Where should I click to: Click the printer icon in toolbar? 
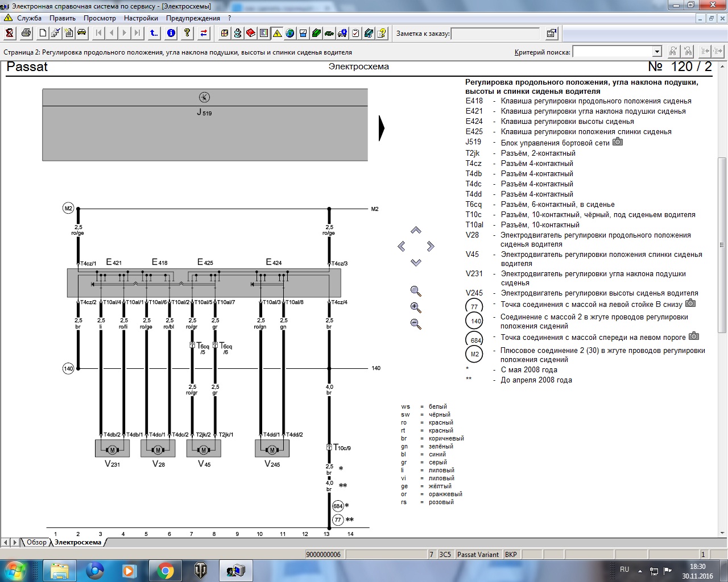pyautogui.click(x=26, y=33)
